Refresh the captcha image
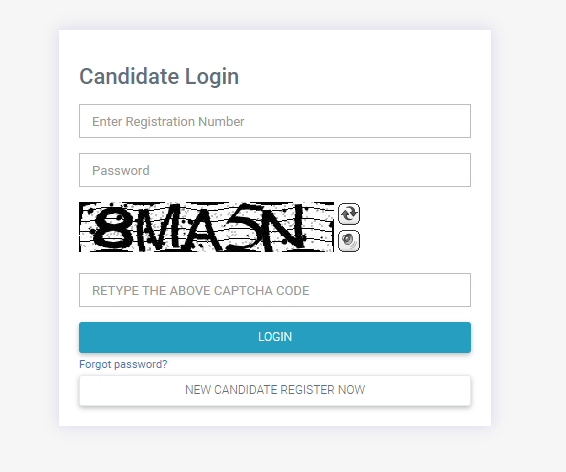This screenshot has height=472, width=566. coord(349,214)
